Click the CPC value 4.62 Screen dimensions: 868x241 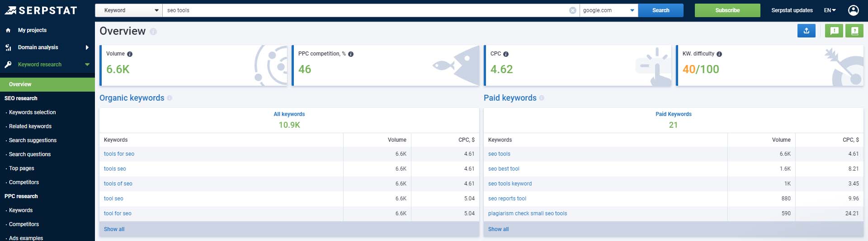pos(502,69)
